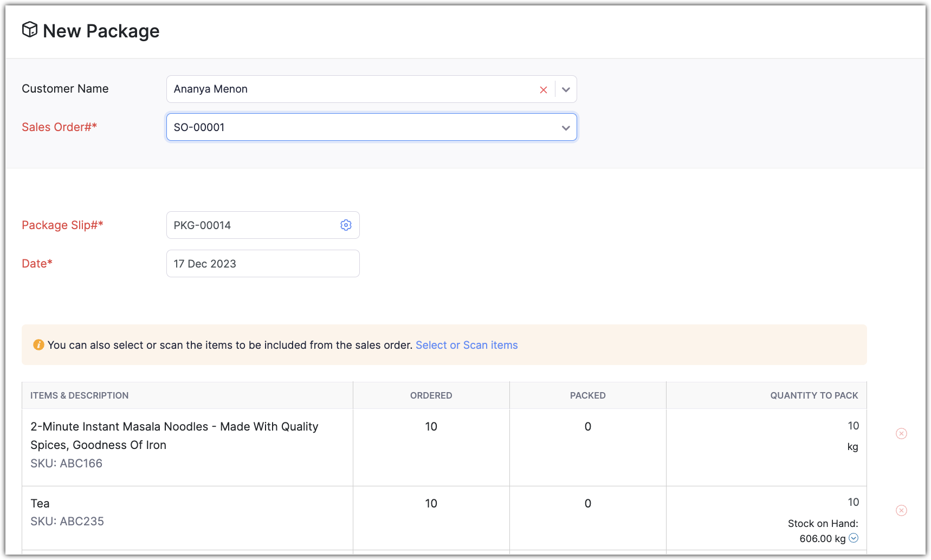Screen dimensions: 931x560
Task: Remove the Masala Noodles row
Action: pyautogui.click(x=901, y=433)
